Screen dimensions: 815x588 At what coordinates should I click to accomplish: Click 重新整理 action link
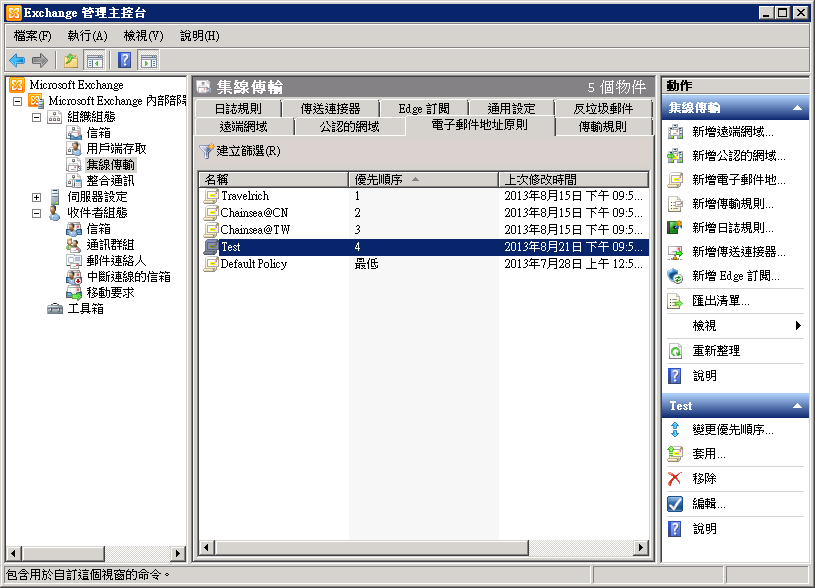click(716, 351)
